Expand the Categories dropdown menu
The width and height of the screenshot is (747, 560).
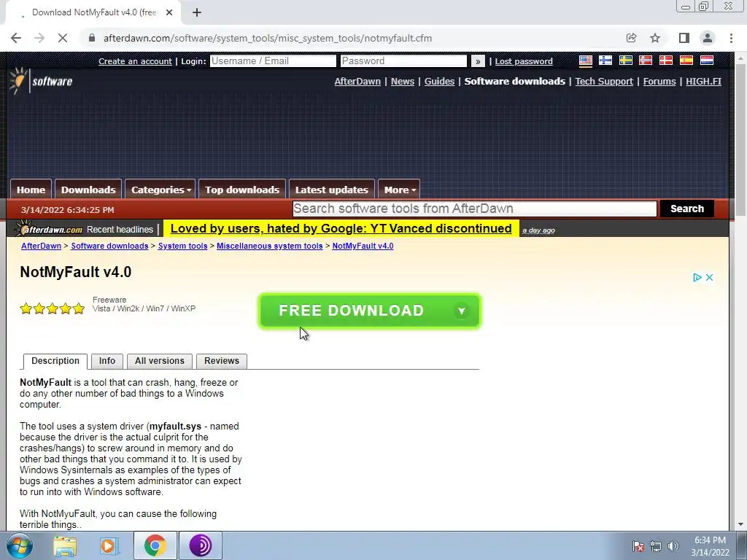click(160, 190)
